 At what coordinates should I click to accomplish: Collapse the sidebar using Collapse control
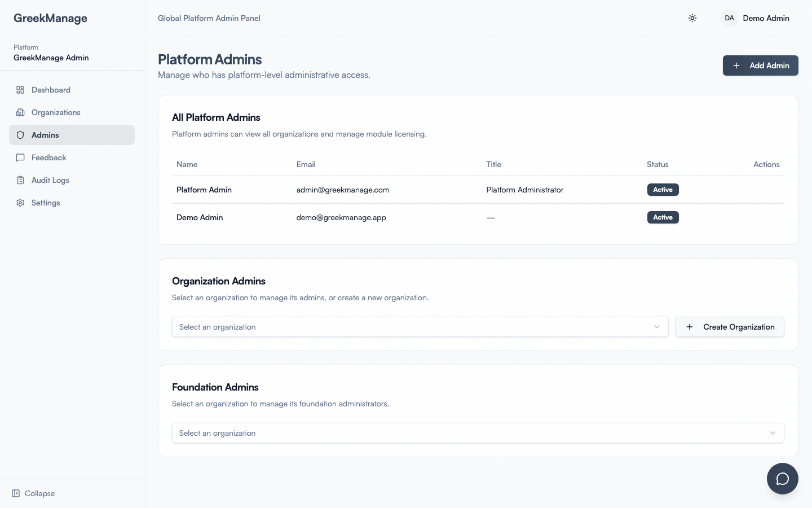pos(33,493)
